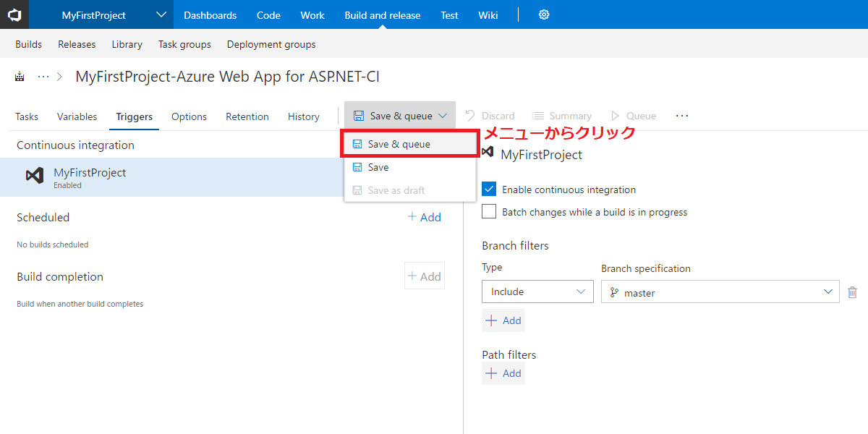Open Builds sub-navigation link

[29, 44]
